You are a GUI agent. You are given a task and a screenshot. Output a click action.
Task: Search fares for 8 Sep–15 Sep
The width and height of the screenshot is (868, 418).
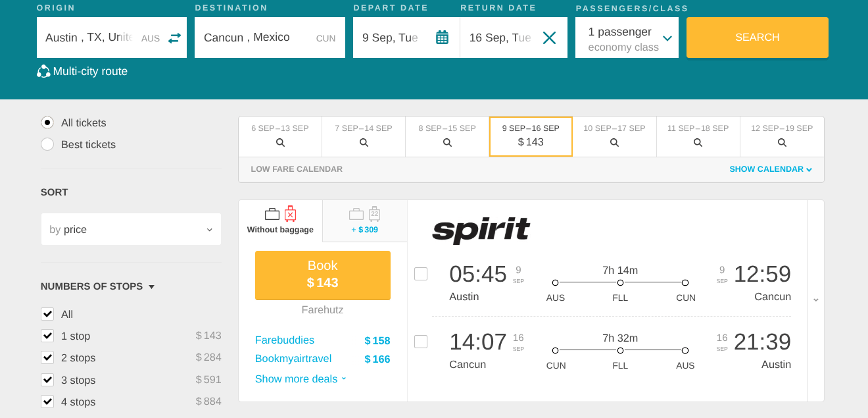point(447,142)
